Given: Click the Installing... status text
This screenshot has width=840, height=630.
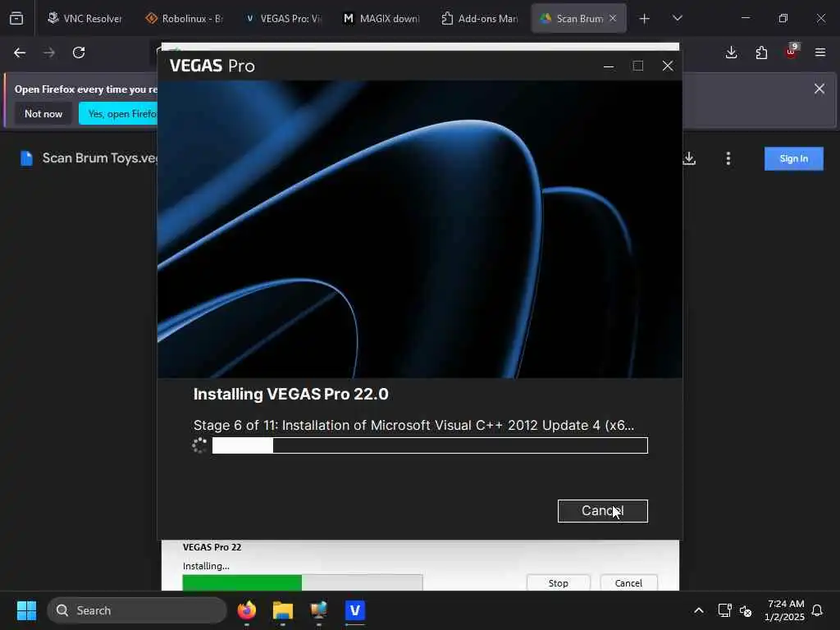Looking at the screenshot, I should [x=206, y=566].
